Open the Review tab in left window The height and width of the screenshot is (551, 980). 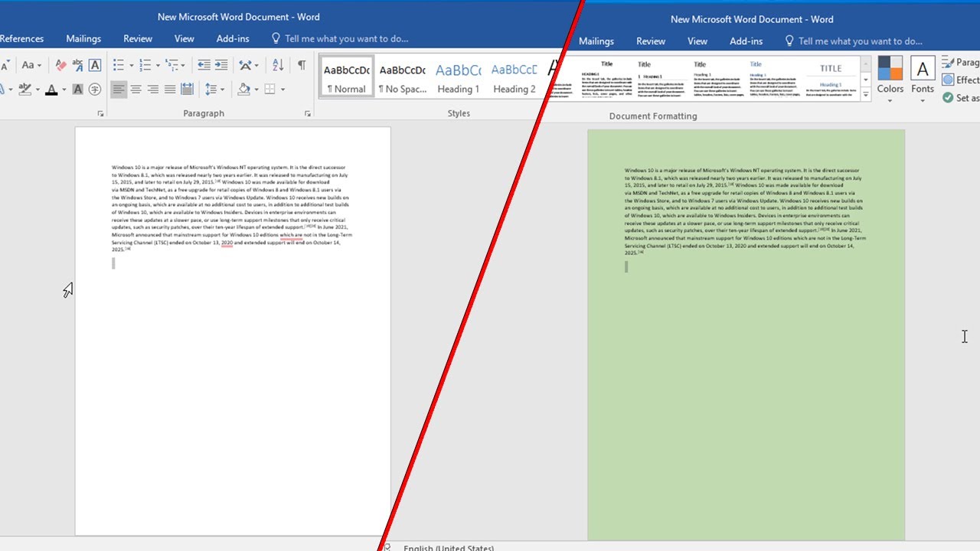pos(138,38)
